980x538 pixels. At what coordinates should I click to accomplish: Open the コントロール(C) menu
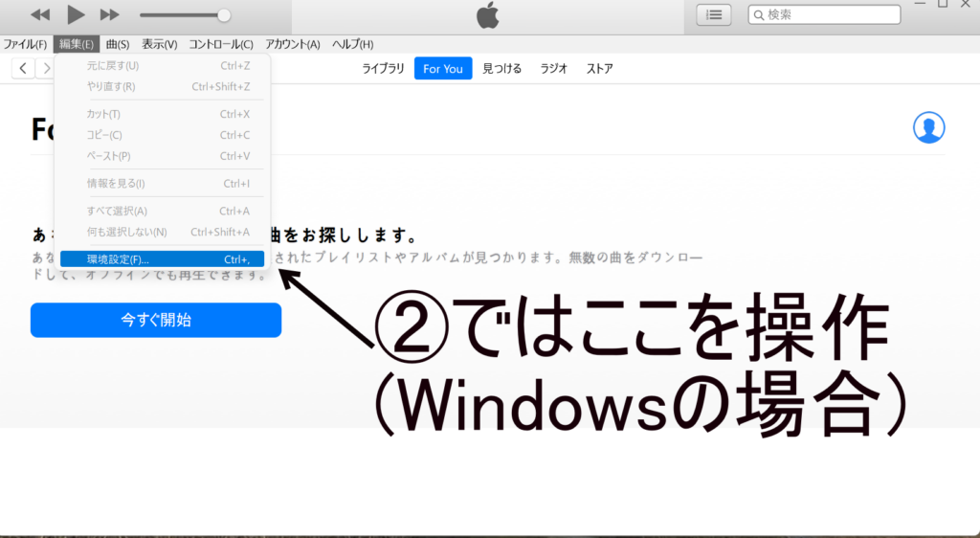(x=221, y=44)
